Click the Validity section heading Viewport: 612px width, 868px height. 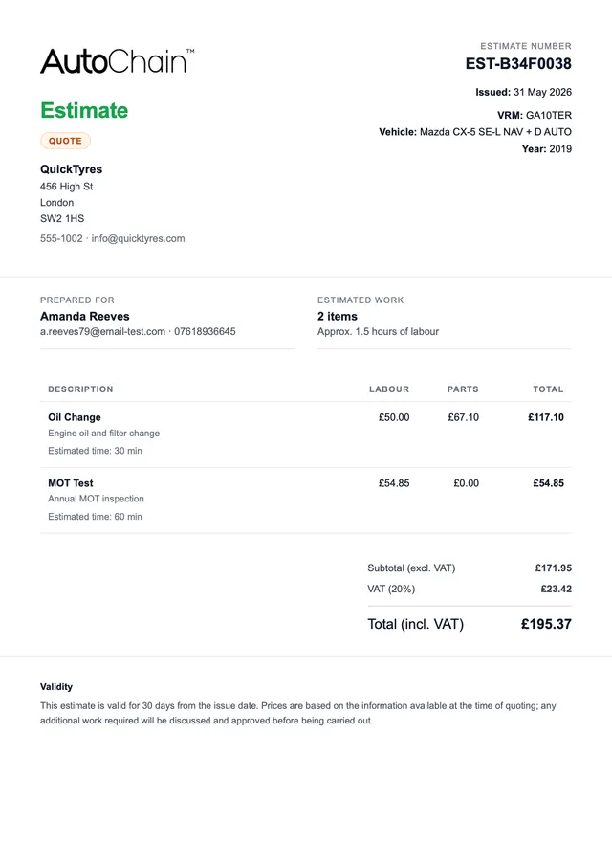click(x=55, y=687)
